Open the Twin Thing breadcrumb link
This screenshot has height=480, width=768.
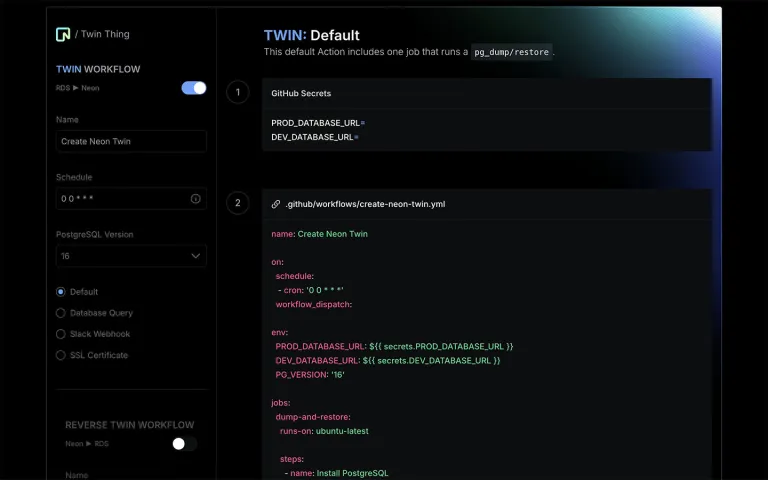click(105, 34)
